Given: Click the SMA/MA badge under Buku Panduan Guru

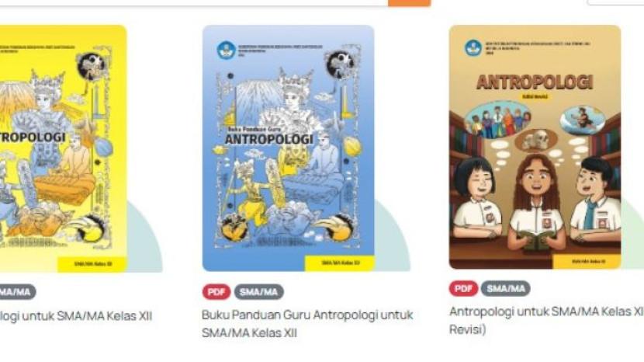Looking at the screenshot, I should point(258,292).
